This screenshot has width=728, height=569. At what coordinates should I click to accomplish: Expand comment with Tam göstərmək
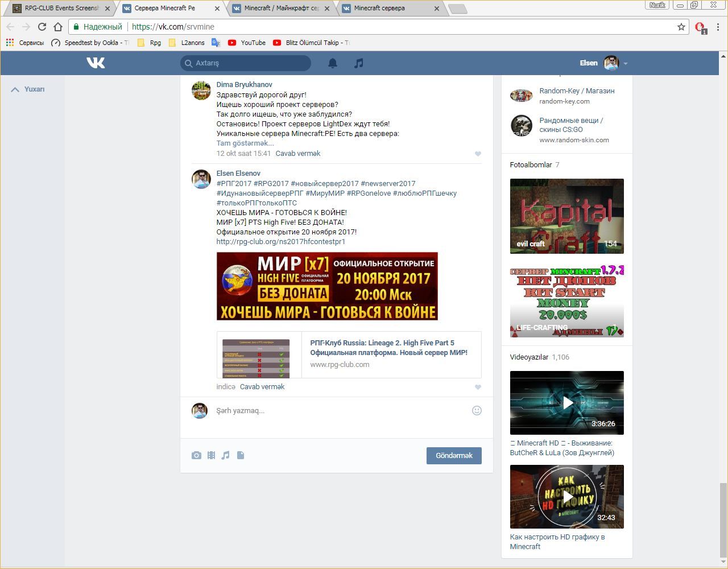pyautogui.click(x=245, y=143)
